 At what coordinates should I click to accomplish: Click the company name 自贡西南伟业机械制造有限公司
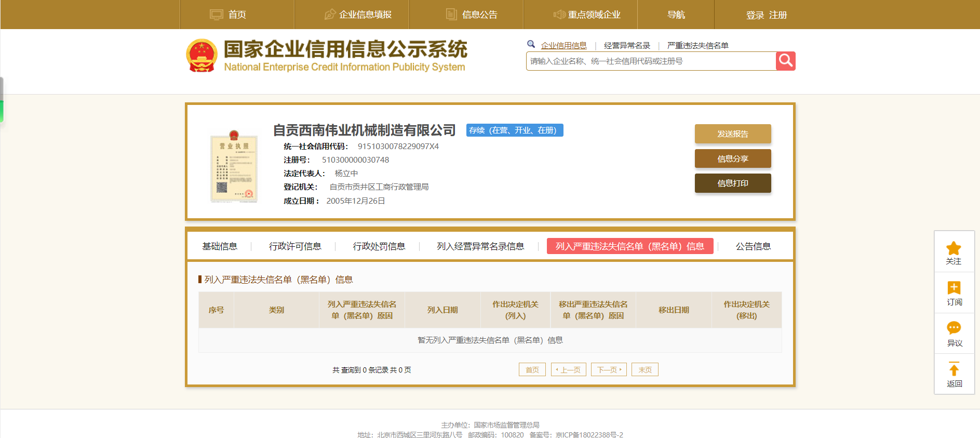(365, 130)
